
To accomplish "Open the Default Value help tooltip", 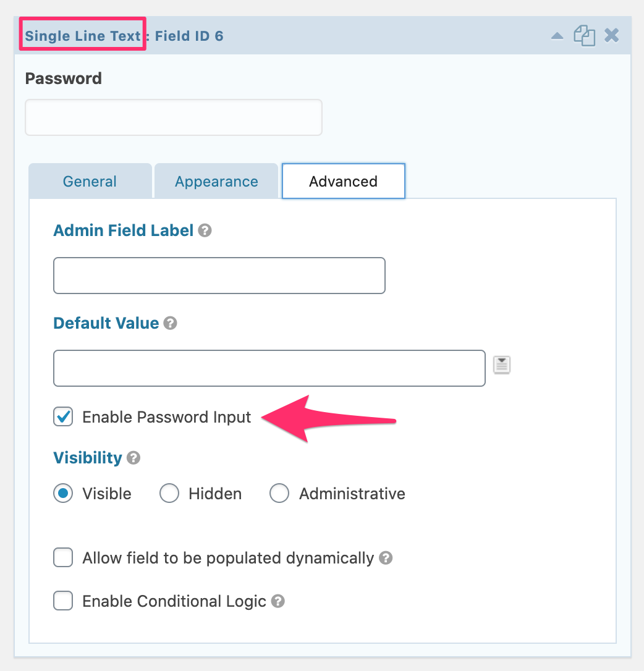I will pos(171,323).
